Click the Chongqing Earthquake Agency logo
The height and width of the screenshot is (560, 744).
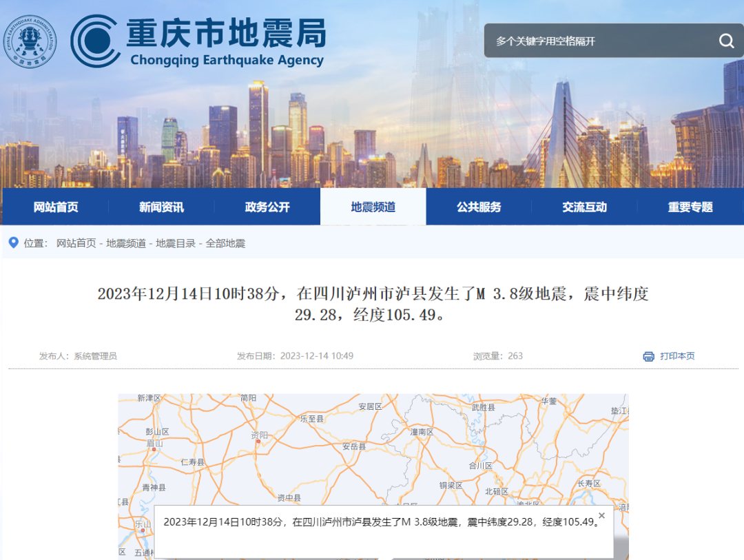200,43
